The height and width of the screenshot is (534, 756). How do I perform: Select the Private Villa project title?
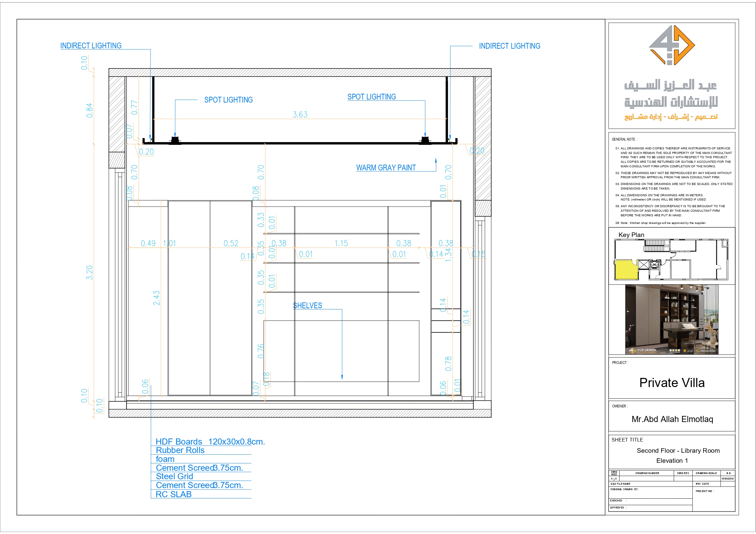672,383
